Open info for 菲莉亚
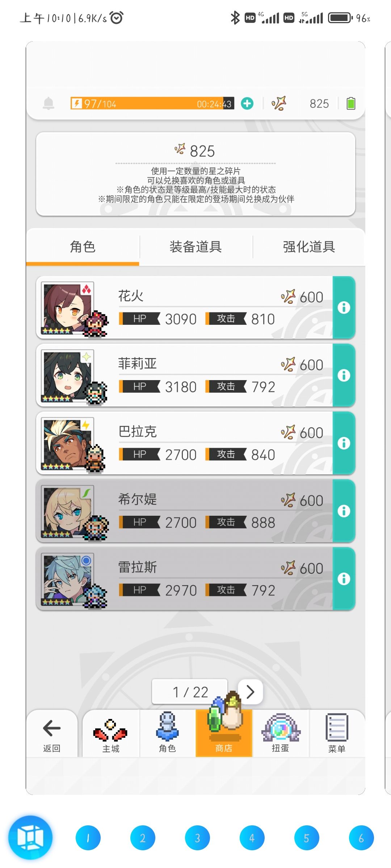This screenshot has width=391, height=868. (x=344, y=375)
